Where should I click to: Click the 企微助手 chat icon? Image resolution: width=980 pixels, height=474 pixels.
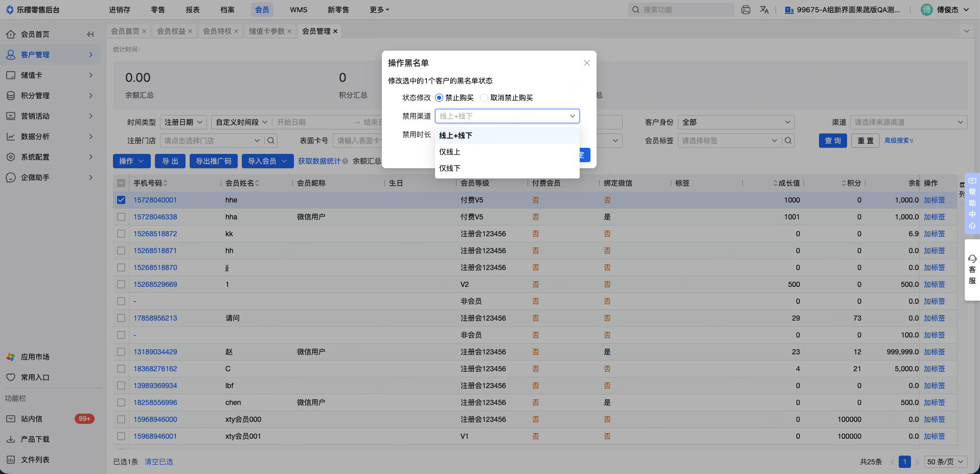click(11, 177)
